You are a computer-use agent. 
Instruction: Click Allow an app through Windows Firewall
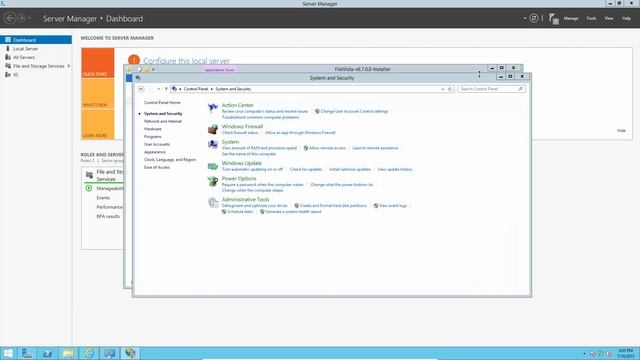click(x=300, y=133)
